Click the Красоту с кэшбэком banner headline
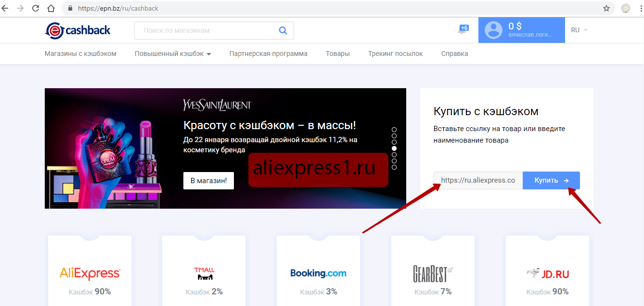The width and height of the screenshot is (644, 306). click(270, 126)
